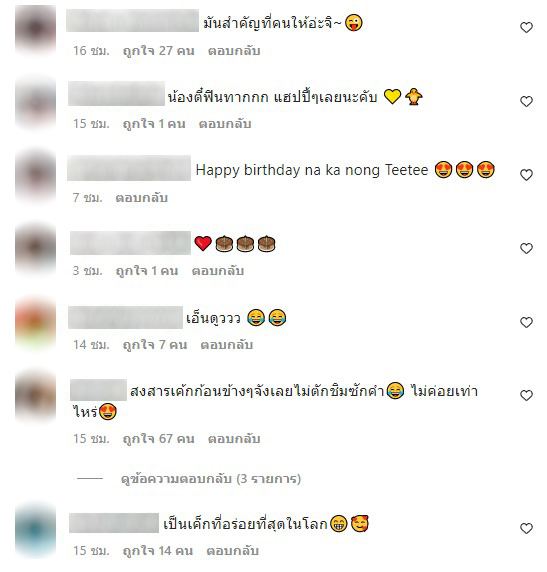The height and width of the screenshot is (572, 547).
Task: View the 67 likes (ถูกใจ 67 คน)
Action: [158, 438]
